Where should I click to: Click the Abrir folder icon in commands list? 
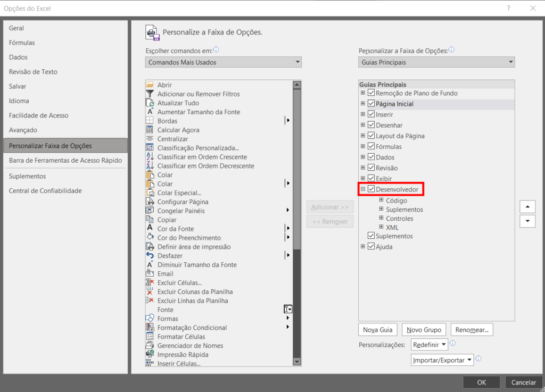click(150, 85)
